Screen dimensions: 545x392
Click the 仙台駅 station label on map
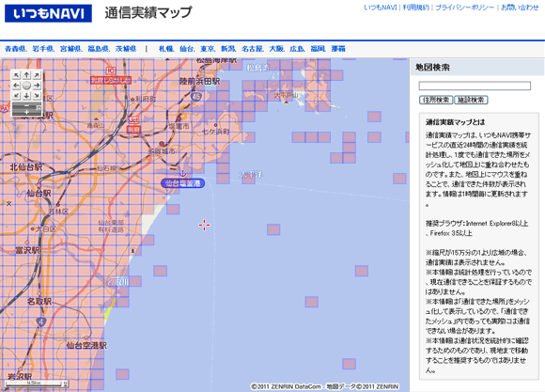(x=39, y=194)
